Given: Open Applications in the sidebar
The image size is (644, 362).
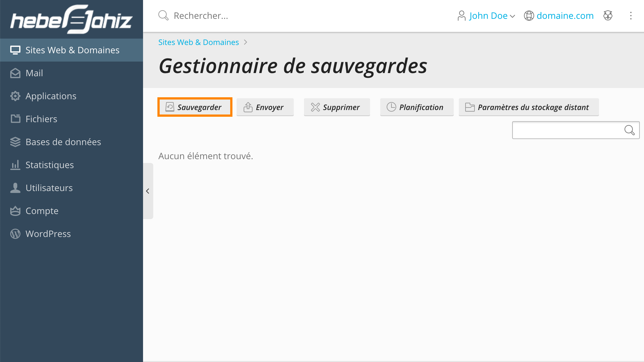Looking at the screenshot, I should tap(72, 96).
